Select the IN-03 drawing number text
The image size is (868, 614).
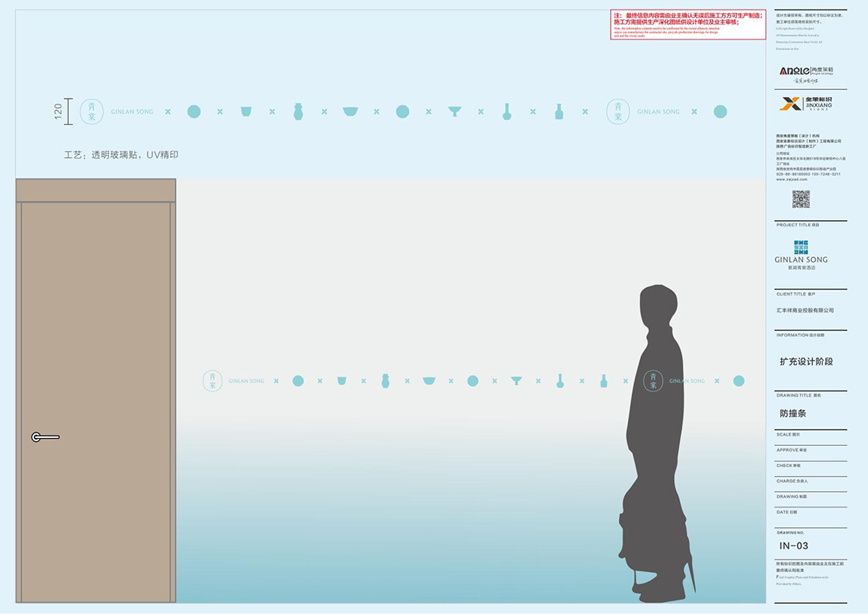[x=794, y=545]
